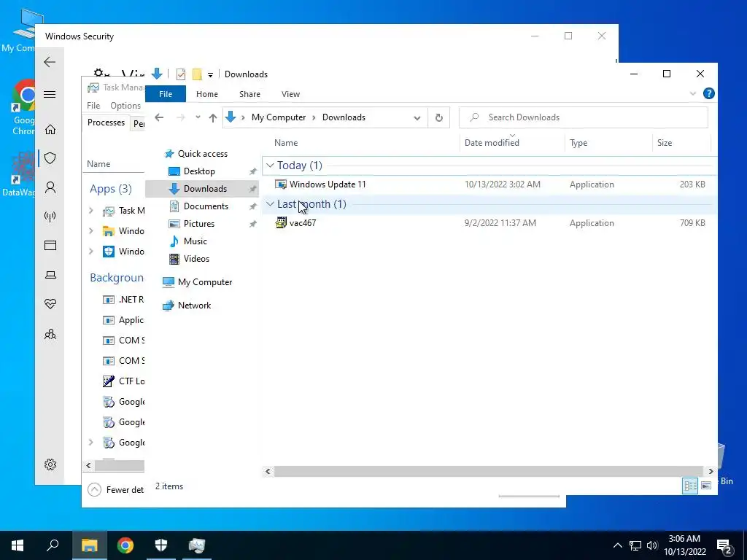The image size is (747, 560).
Task: Collapse the Today group
Action: [x=270, y=166]
